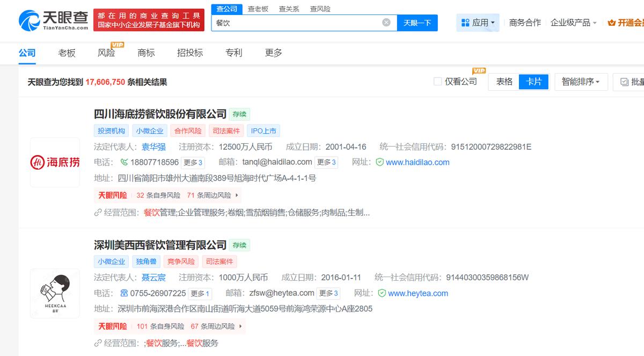Open 深圳美西西餐饮管理有限公司 company page
This screenshot has height=356, width=644.
tap(160, 245)
